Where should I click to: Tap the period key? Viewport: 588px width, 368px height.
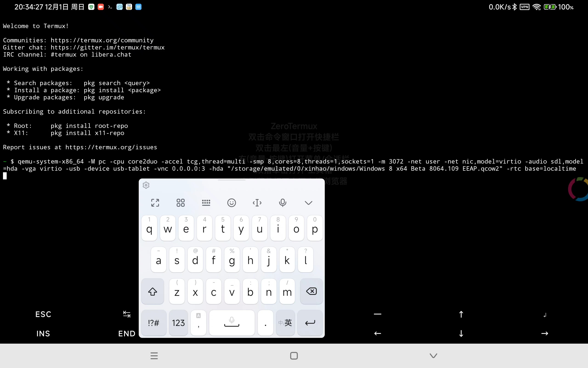point(265,323)
